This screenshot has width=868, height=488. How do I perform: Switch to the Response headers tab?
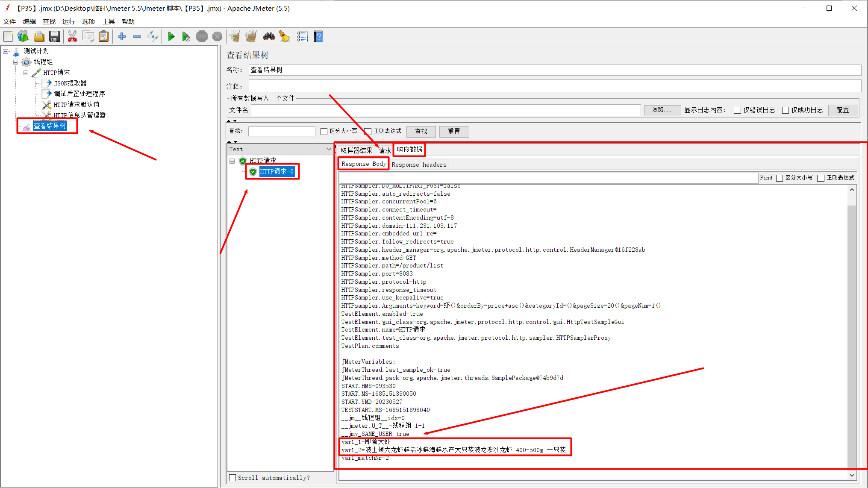pyautogui.click(x=418, y=165)
